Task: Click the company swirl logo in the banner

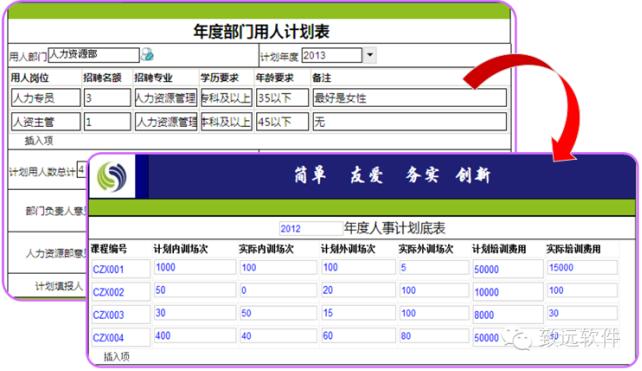Action: pyautogui.click(x=111, y=176)
